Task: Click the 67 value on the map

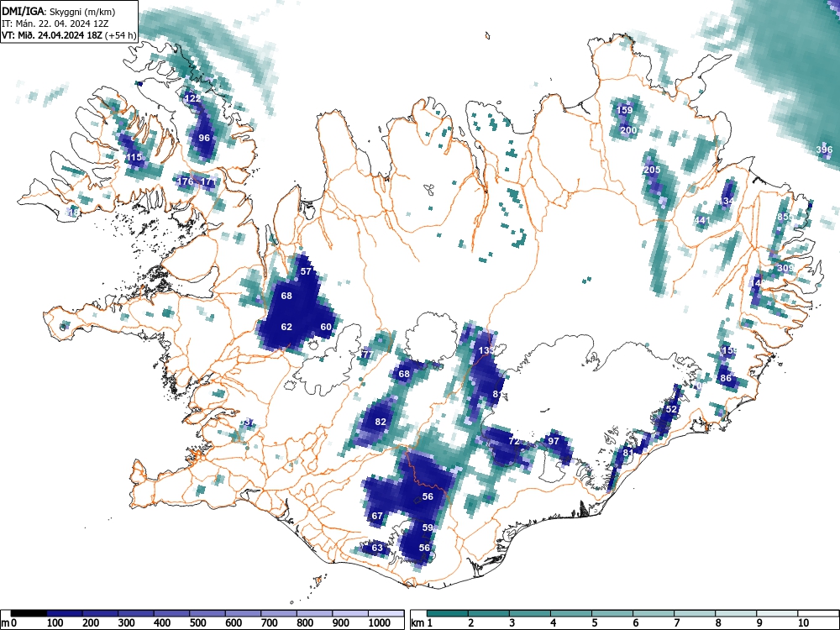Action: (377, 516)
